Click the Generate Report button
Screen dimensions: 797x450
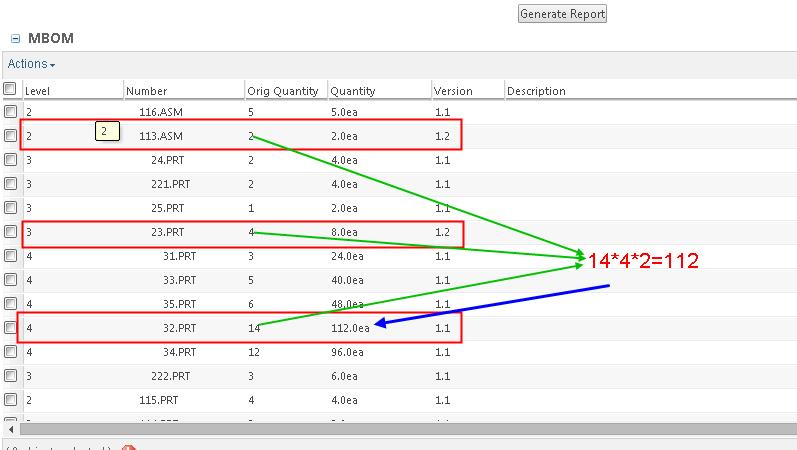point(562,14)
